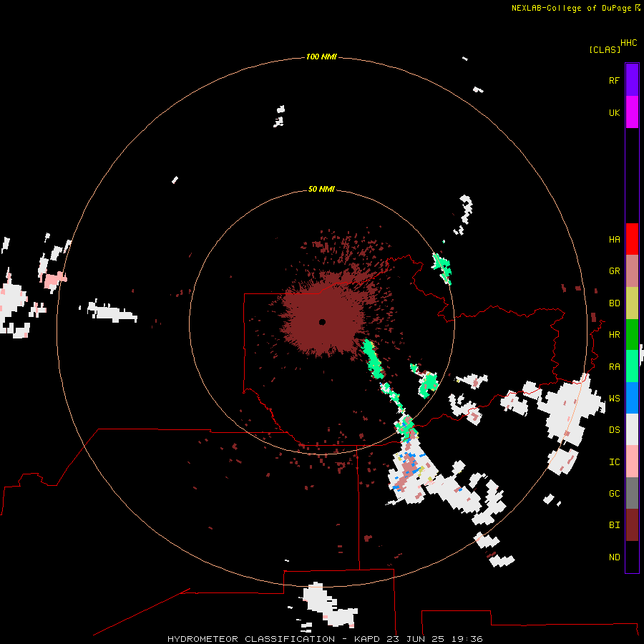Click the GR legend label
Screen dimensions: 644x644
614,271
